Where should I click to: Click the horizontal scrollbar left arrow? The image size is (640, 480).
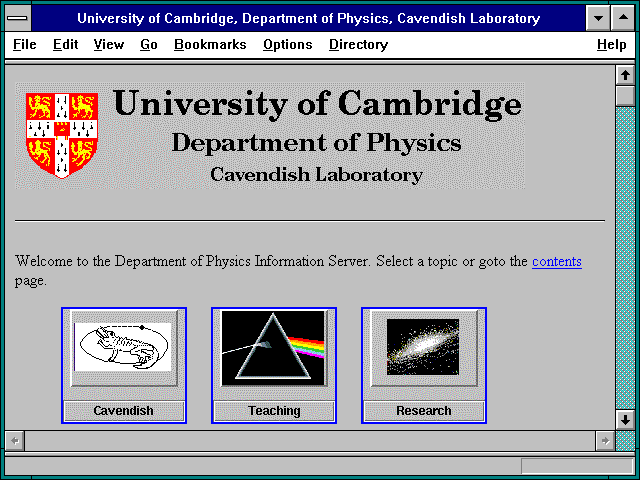[x=15, y=441]
